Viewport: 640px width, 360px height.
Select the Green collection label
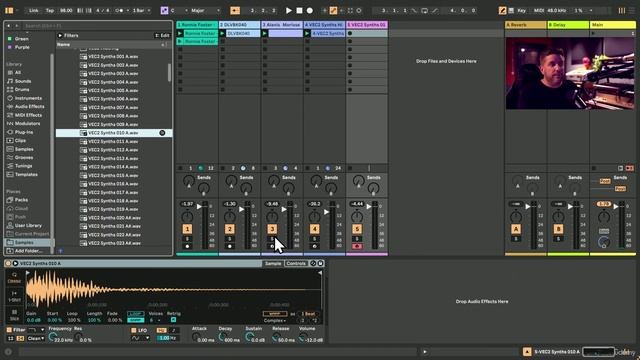pos(22,39)
